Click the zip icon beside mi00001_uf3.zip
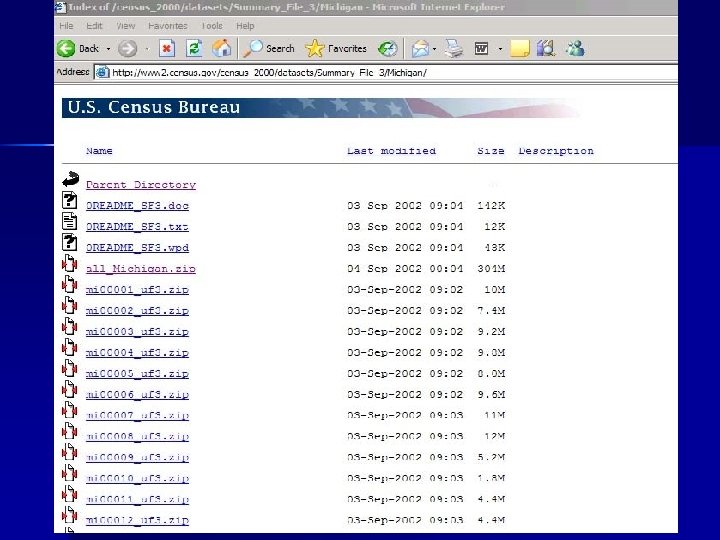 tap(69, 284)
